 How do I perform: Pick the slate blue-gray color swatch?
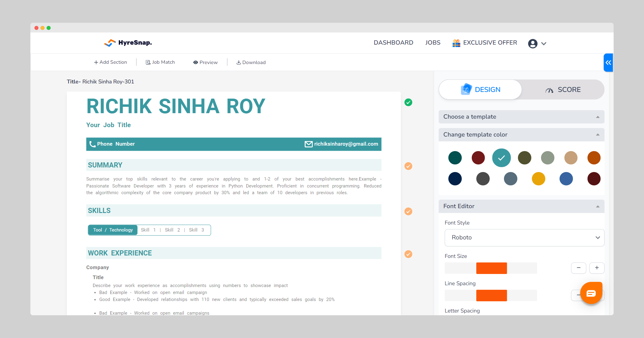coord(511,179)
